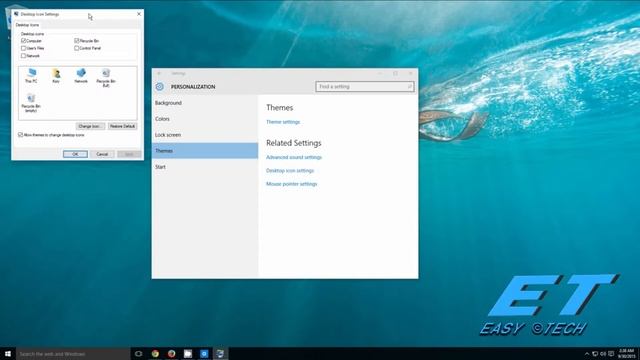640x360 pixels.
Task: Click the back arrow in the Settings window
Action: point(160,73)
